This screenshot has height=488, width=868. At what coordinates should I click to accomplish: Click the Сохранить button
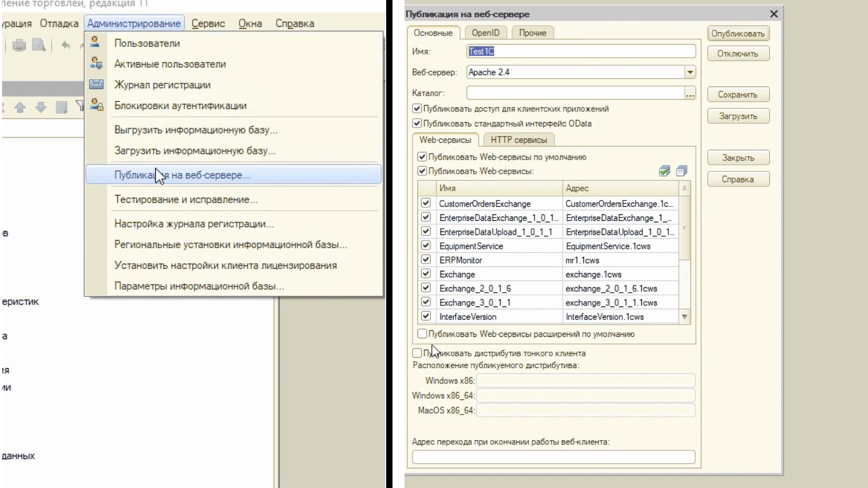pyautogui.click(x=738, y=94)
